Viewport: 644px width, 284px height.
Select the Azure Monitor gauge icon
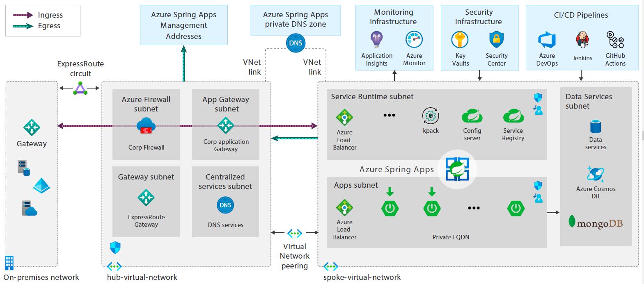coord(414,40)
